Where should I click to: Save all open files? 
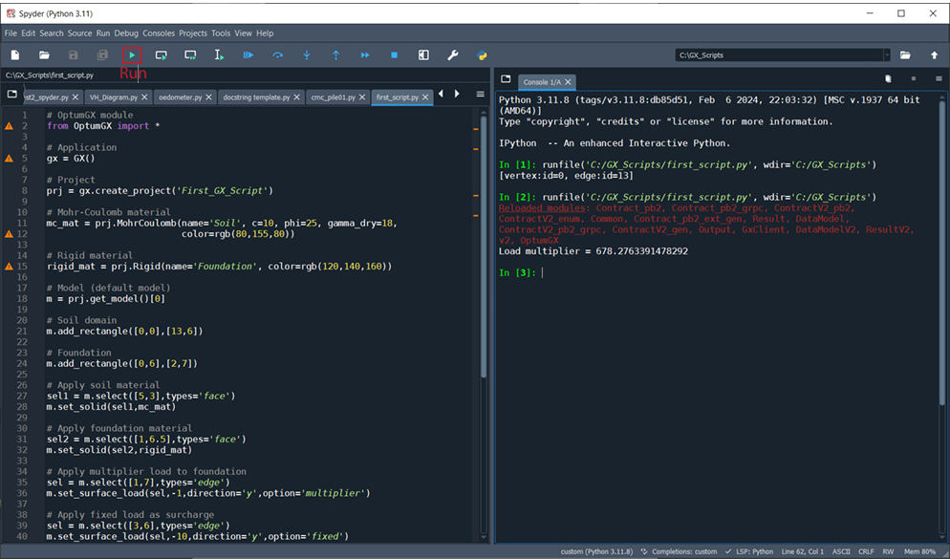coord(102,55)
